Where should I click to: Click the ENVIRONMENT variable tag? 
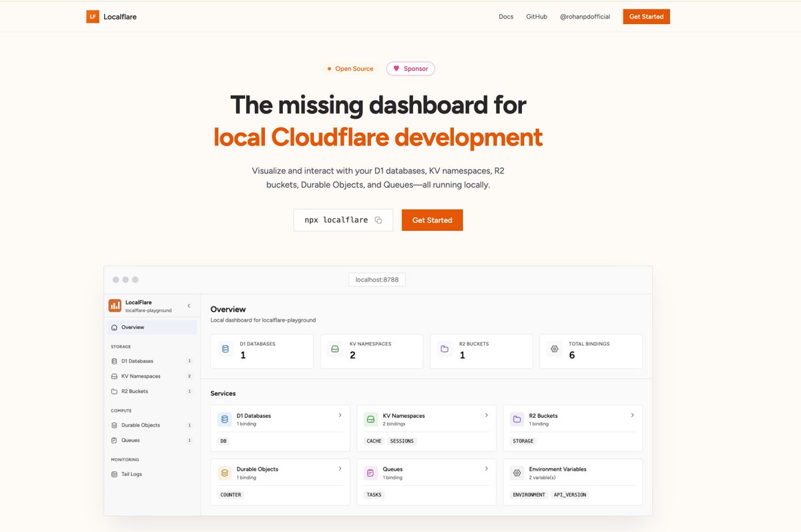pos(529,495)
